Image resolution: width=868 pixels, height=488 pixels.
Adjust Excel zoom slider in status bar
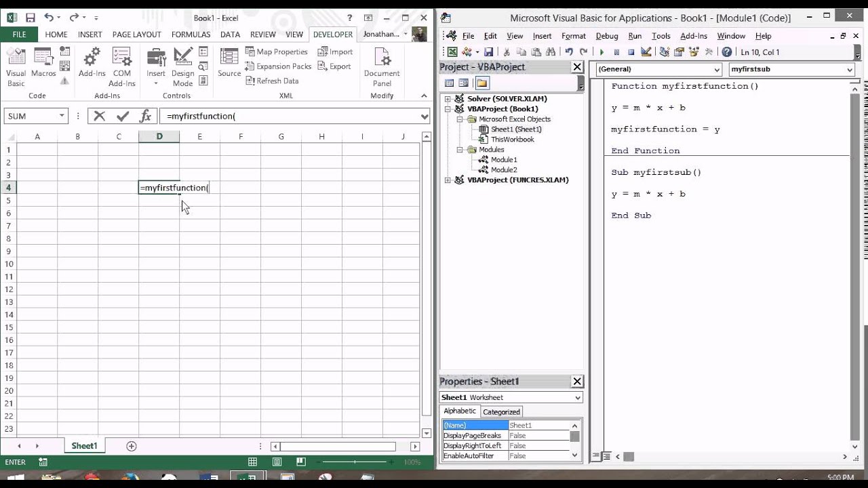[x=355, y=462]
